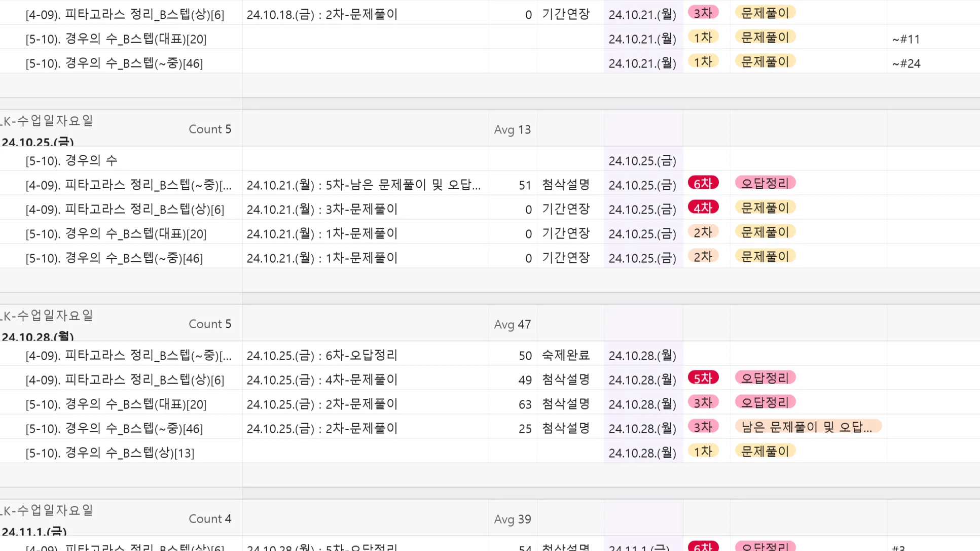Click the red 6차 tag dated 24.10.25.(금)
Viewport: 980px width, 551px height.
coord(703,183)
